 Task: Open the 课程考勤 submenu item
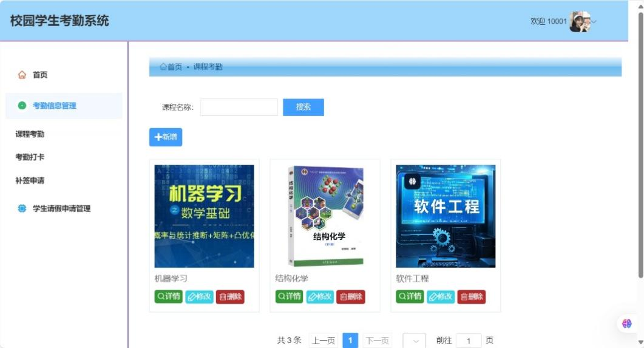[x=30, y=134]
